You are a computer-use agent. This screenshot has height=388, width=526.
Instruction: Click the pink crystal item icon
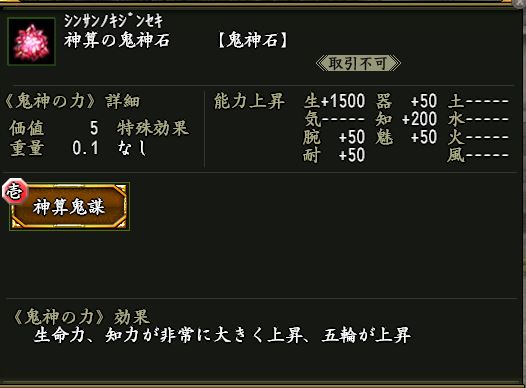point(31,41)
